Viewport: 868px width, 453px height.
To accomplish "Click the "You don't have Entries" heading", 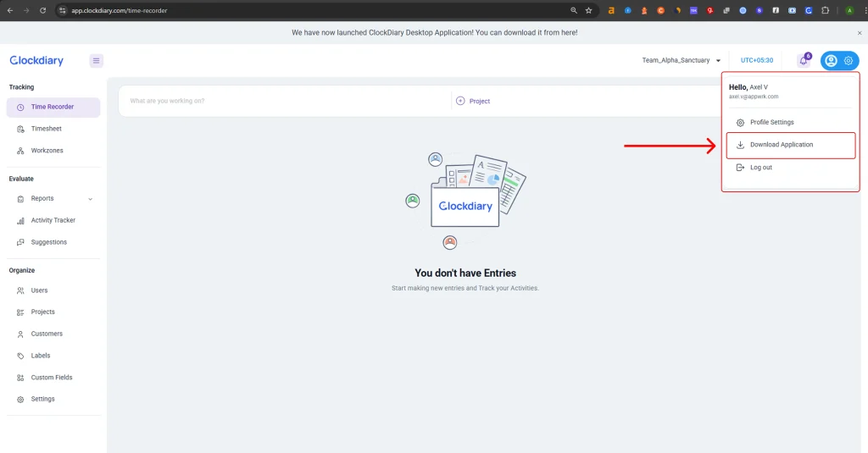I will pyautogui.click(x=465, y=273).
